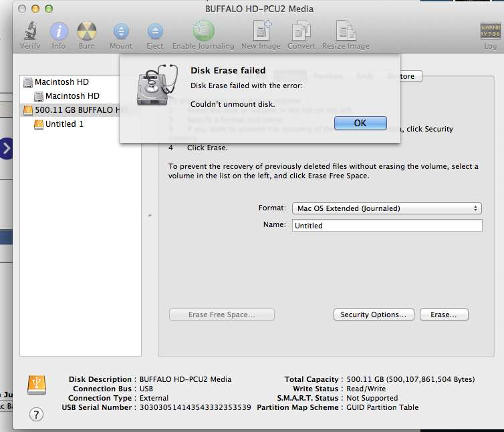The height and width of the screenshot is (432, 504).
Task: Click the Erase... button
Action: 444,314
